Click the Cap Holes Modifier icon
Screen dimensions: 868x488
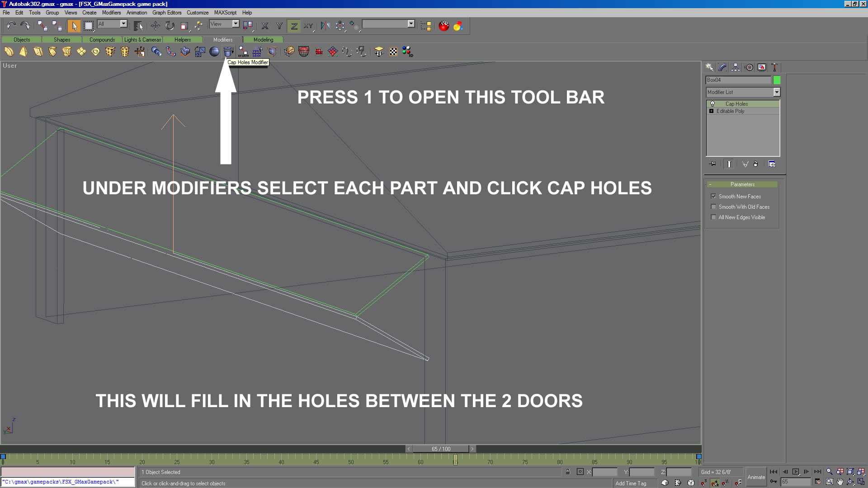point(228,52)
